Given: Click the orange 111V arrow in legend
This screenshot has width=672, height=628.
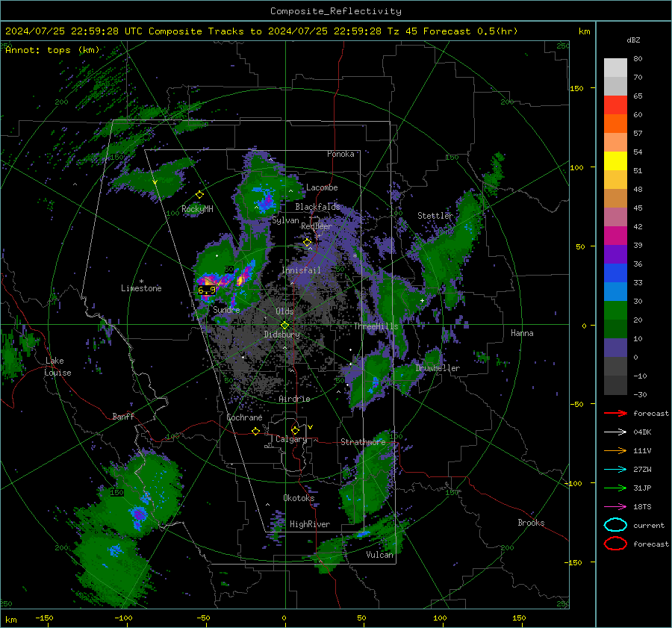Looking at the screenshot, I should point(615,450).
